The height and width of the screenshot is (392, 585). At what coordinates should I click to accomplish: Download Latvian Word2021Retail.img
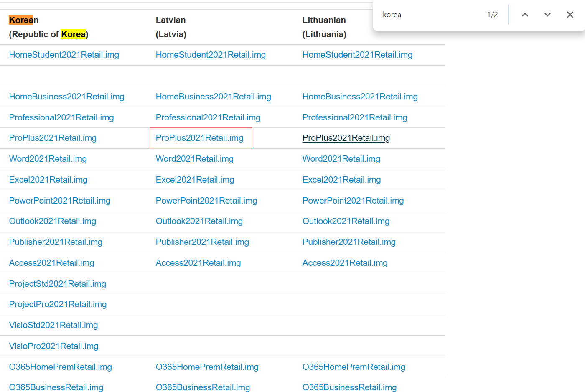pos(195,159)
